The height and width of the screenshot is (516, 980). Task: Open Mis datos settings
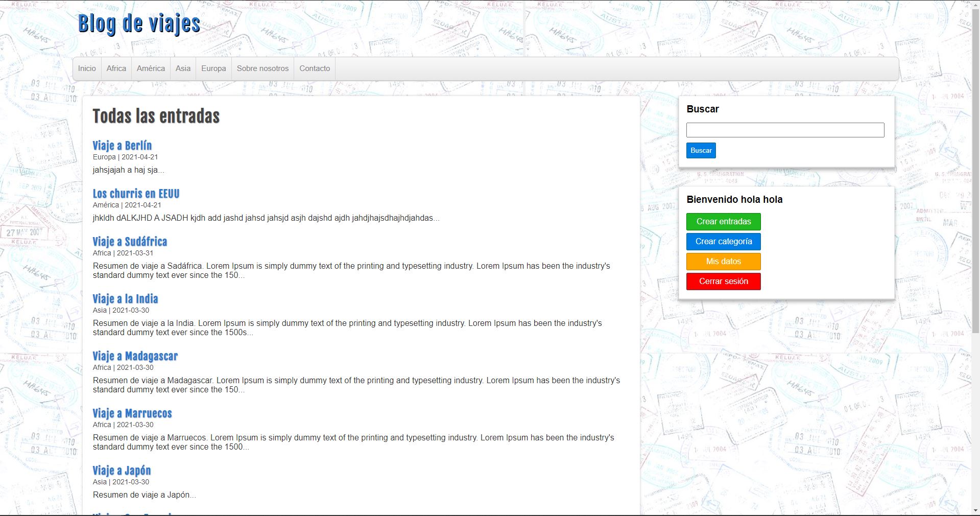(x=723, y=261)
